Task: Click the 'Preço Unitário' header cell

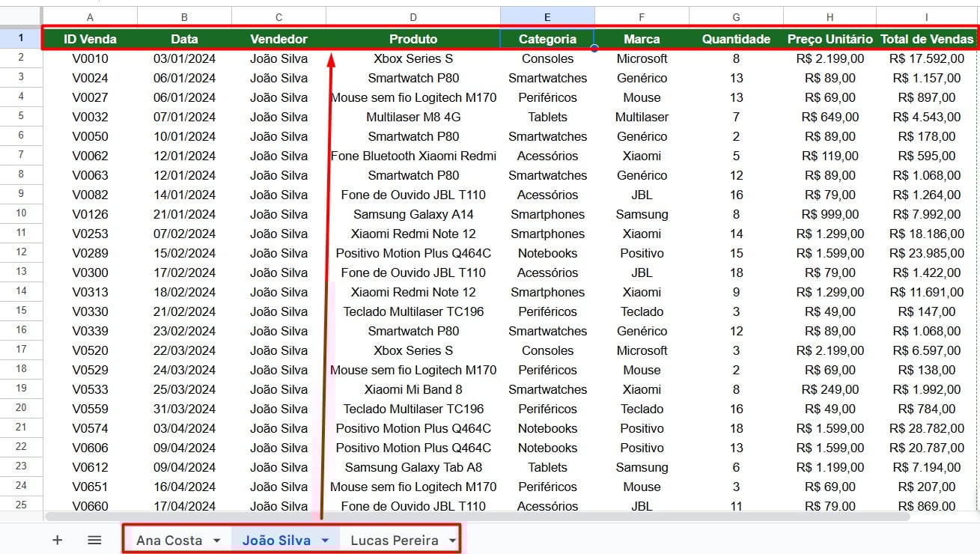Action: [830, 39]
